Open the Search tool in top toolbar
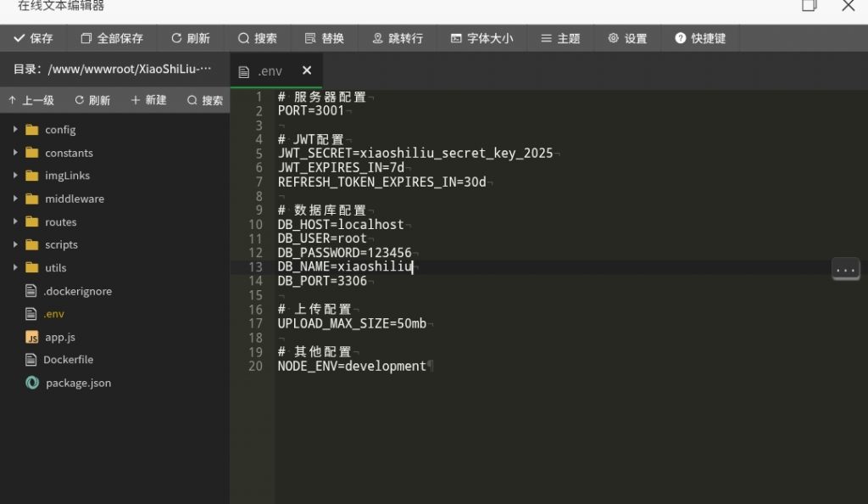Screen dimensions: 868x504 (258, 38)
